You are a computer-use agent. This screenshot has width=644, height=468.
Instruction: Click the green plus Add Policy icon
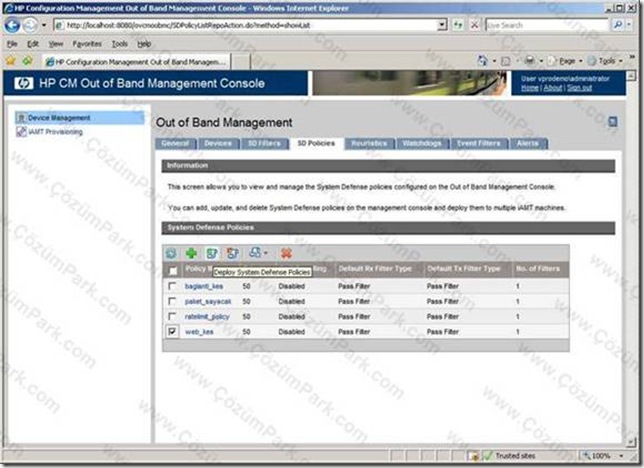[191, 253]
